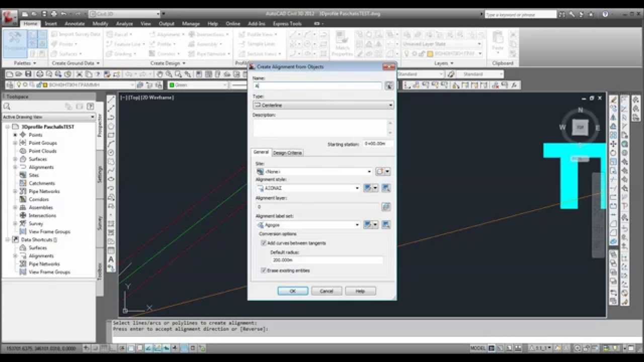Select the Corridors tree item

[39, 199]
